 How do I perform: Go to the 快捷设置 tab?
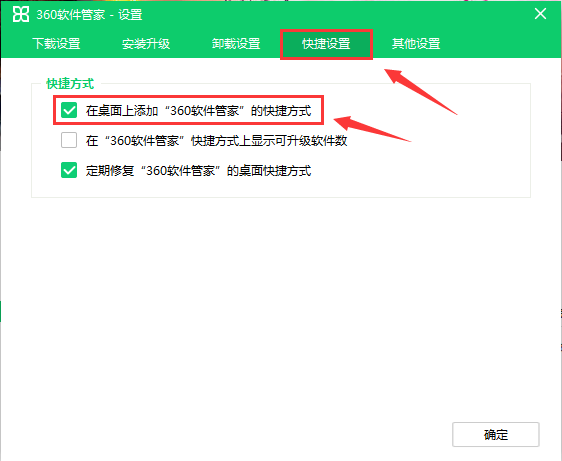coord(326,44)
